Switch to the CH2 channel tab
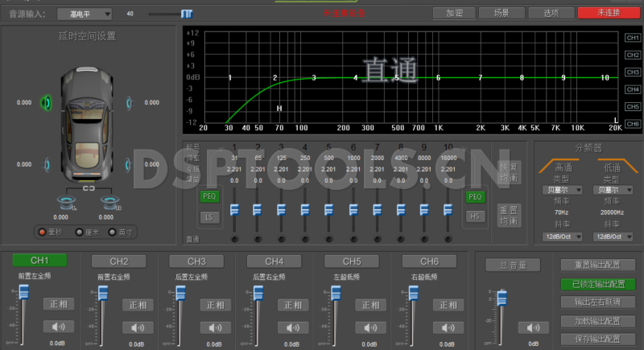This screenshot has height=350, width=644. [x=118, y=261]
